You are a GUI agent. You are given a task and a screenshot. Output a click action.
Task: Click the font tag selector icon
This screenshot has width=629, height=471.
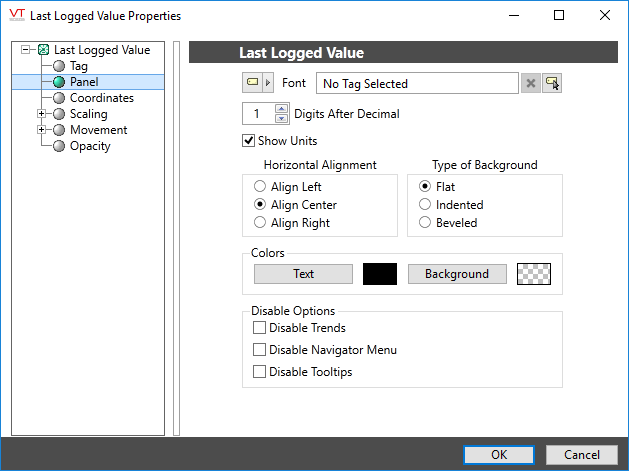click(x=252, y=83)
